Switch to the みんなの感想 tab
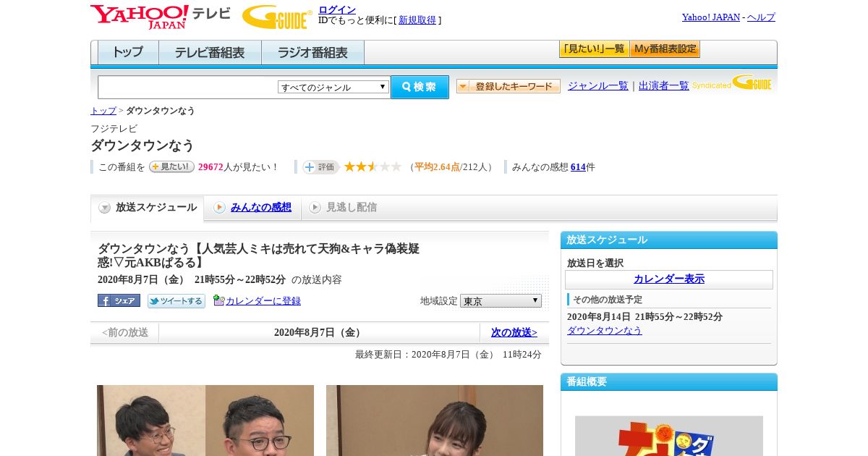The image size is (868, 456). pyautogui.click(x=261, y=207)
